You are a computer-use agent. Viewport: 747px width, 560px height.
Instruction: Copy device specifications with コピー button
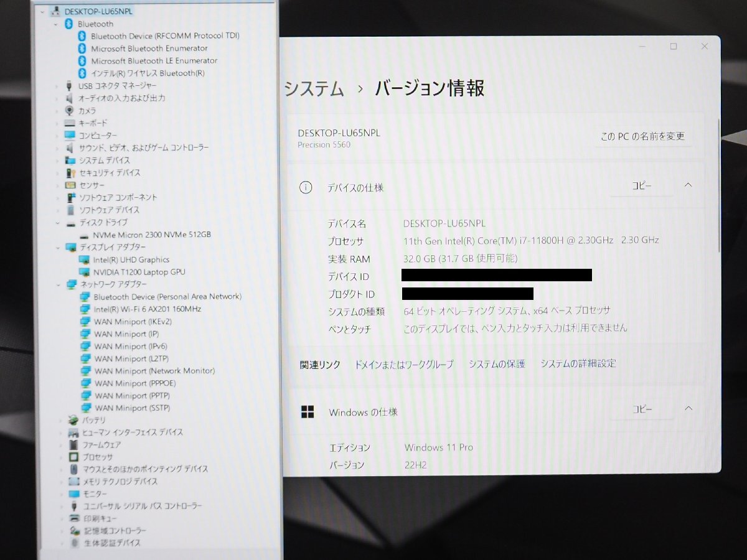(642, 185)
